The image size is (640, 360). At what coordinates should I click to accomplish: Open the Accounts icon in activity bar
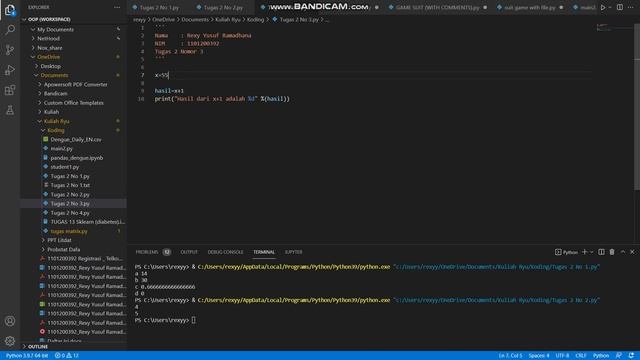(10, 321)
